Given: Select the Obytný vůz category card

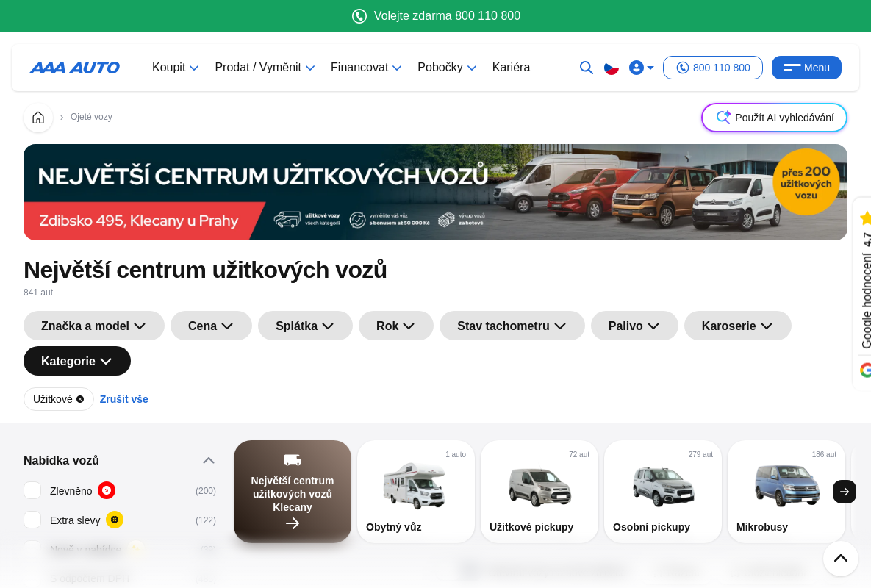Looking at the screenshot, I should point(416,492).
